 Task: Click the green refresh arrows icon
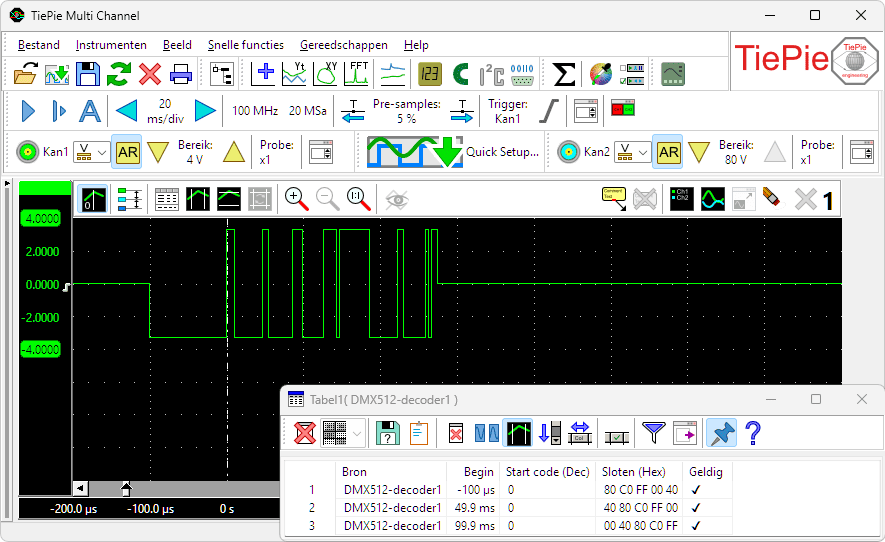(x=119, y=74)
